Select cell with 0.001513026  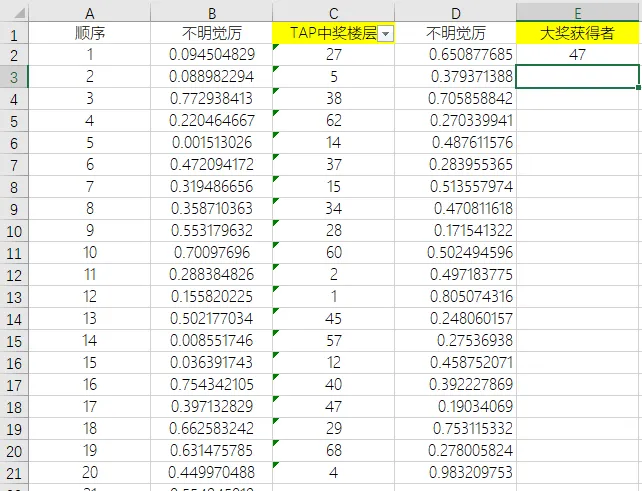pos(212,143)
